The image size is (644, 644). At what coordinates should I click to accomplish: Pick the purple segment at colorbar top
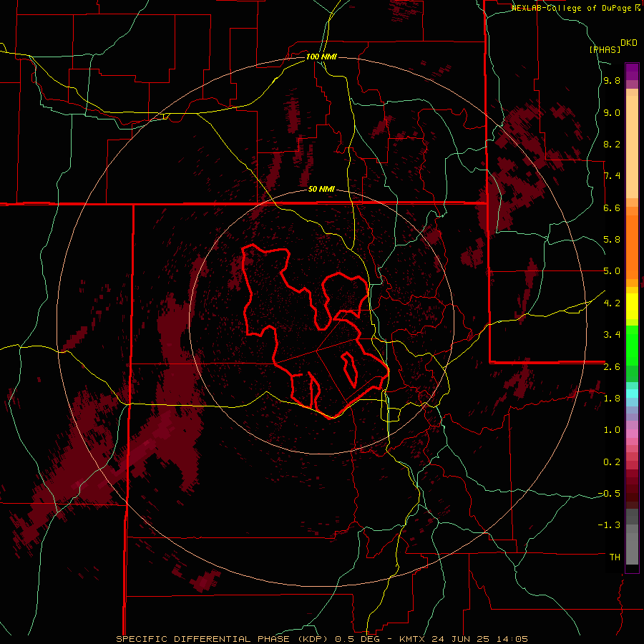point(632,72)
